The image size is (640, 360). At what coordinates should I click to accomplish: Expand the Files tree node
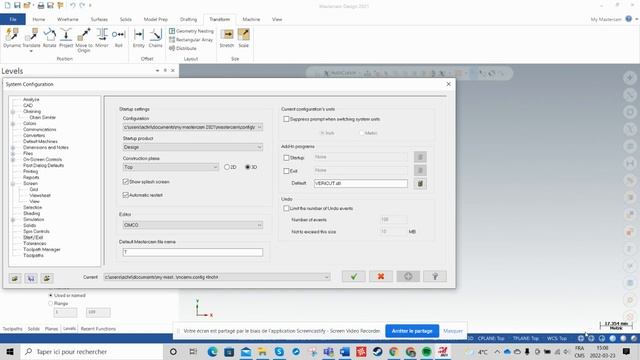13,154
